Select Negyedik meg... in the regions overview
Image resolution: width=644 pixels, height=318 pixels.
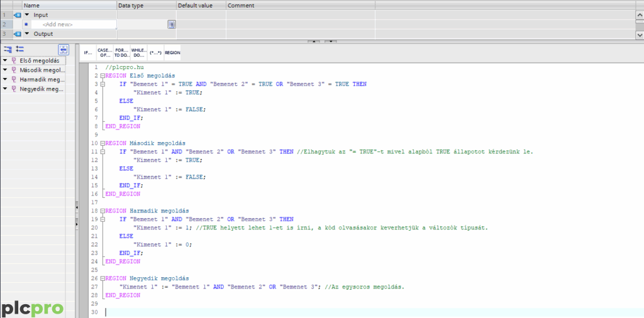pyautogui.click(x=41, y=89)
